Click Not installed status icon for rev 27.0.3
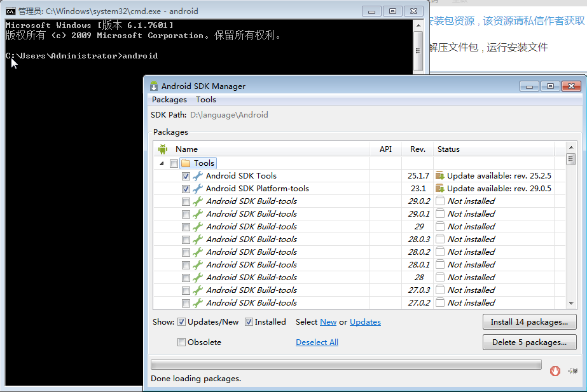587x392 pixels. pos(440,290)
